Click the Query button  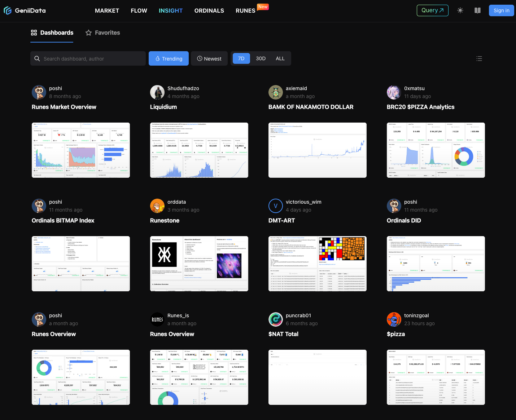tap(432, 10)
